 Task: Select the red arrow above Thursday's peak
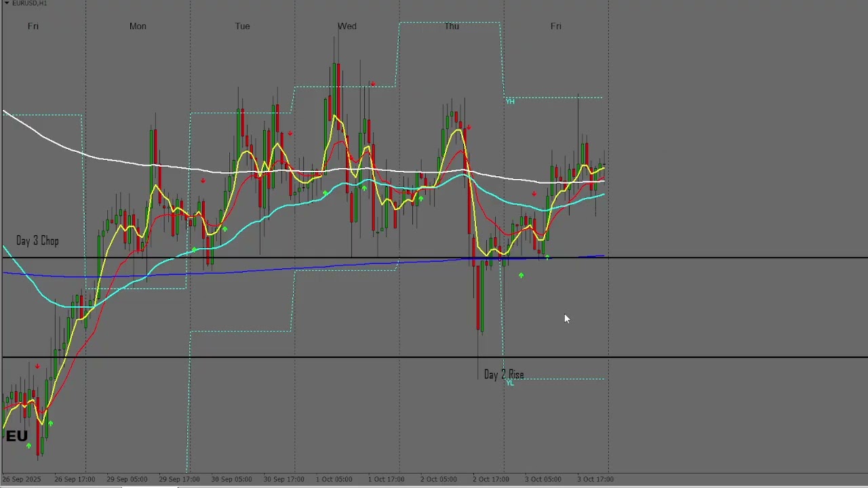coord(469,127)
